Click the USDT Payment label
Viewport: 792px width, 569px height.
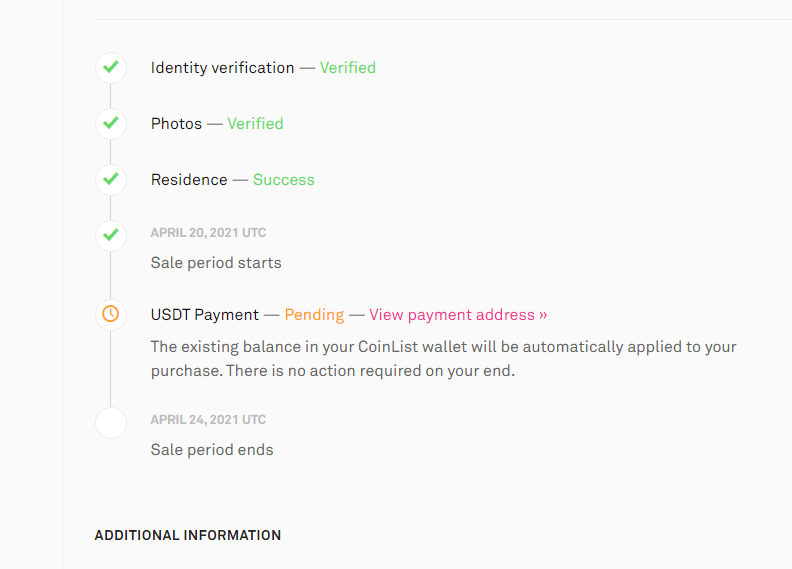(x=205, y=315)
